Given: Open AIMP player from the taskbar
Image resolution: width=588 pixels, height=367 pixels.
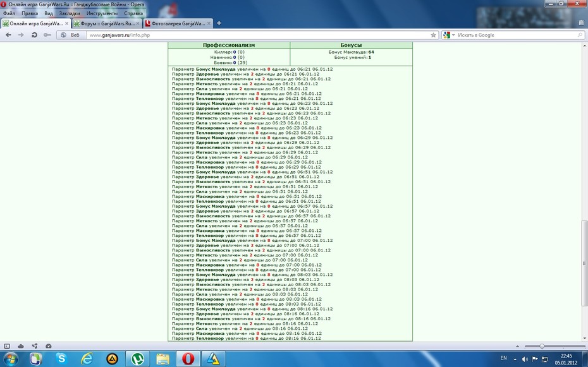Looking at the screenshot, I should pyautogui.click(x=112, y=359).
